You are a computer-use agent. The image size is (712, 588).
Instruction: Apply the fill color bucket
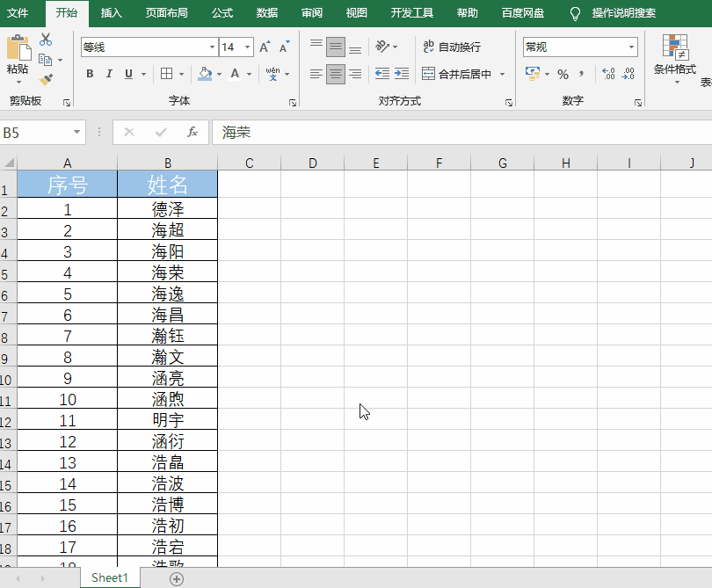(205, 74)
